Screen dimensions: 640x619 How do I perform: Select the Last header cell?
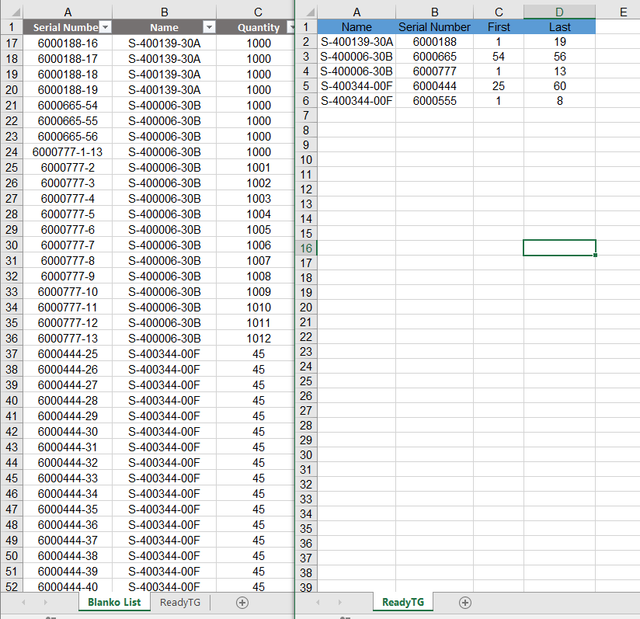pos(559,27)
